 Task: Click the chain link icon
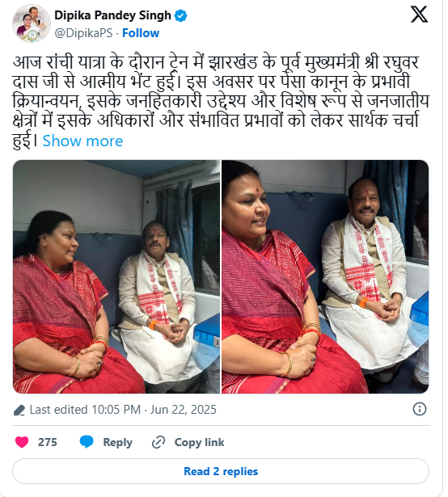pyautogui.click(x=158, y=442)
